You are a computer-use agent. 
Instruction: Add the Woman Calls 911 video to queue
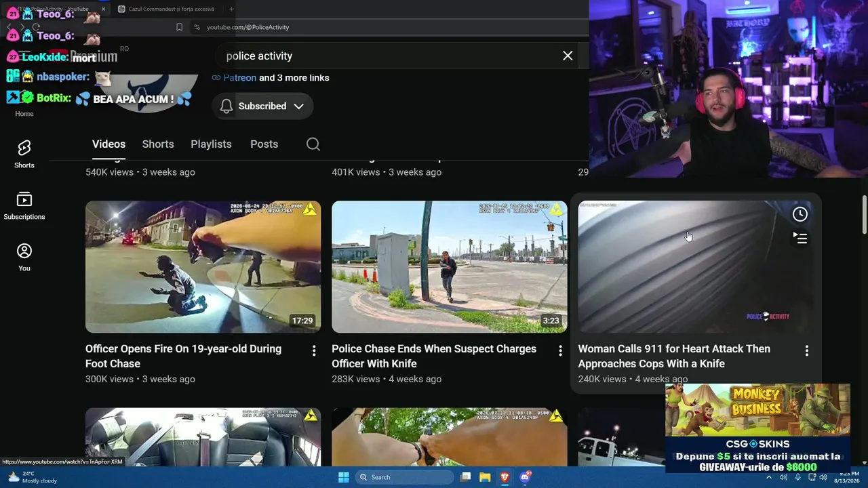tap(800, 238)
